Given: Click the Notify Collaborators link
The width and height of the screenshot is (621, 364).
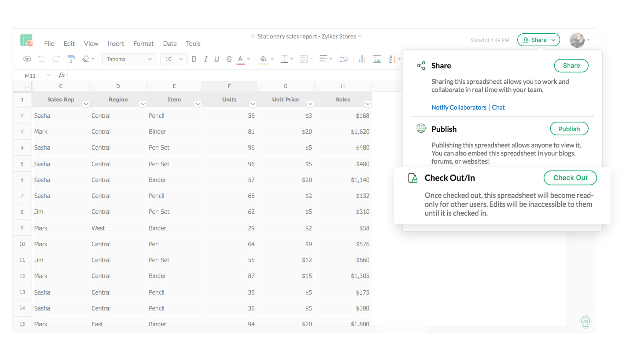Looking at the screenshot, I should click(459, 107).
